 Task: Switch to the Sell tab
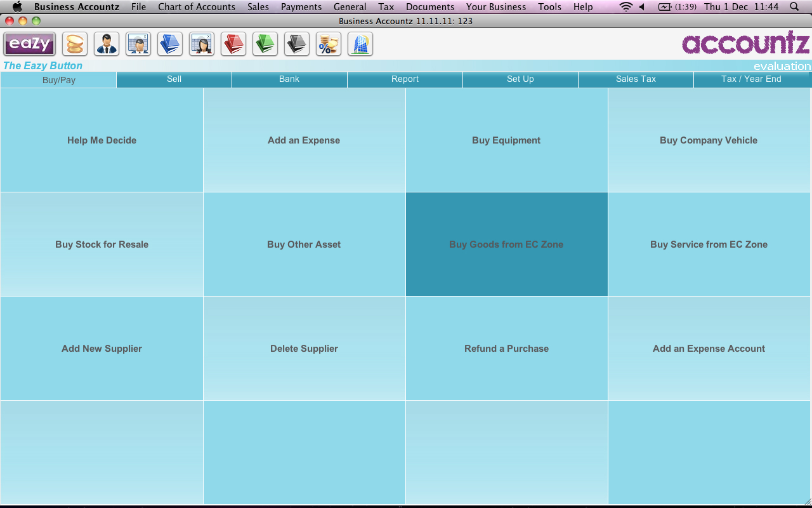[174, 79]
